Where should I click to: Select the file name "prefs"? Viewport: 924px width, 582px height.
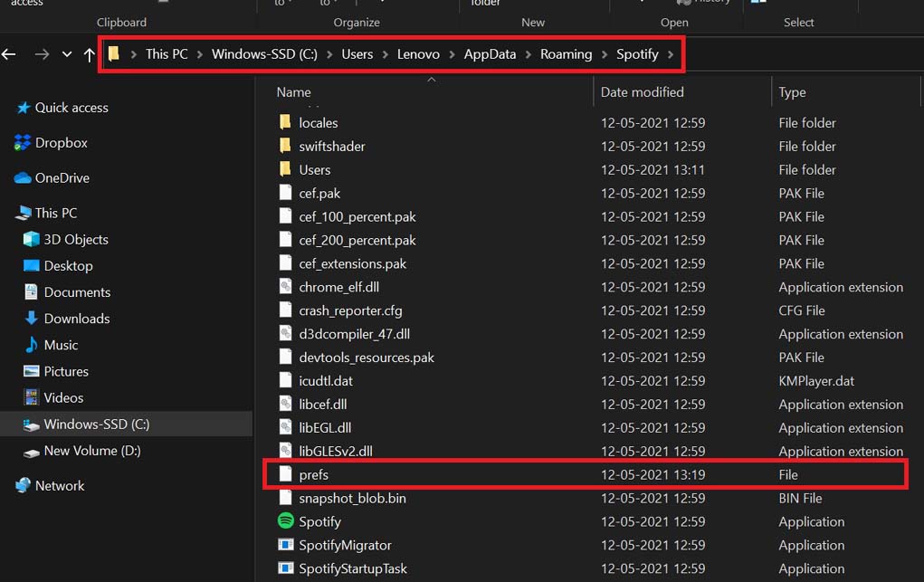pyautogui.click(x=313, y=475)
